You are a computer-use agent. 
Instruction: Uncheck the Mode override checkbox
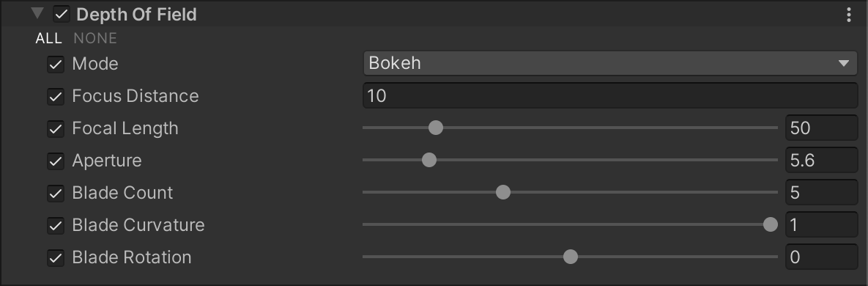[x=56, y=64]
